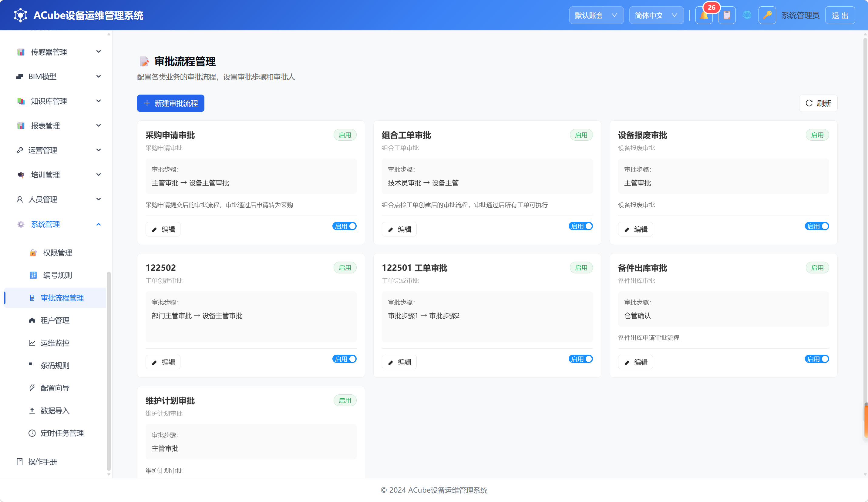Collapse the 系统管理 chevron

pos(99,224)
